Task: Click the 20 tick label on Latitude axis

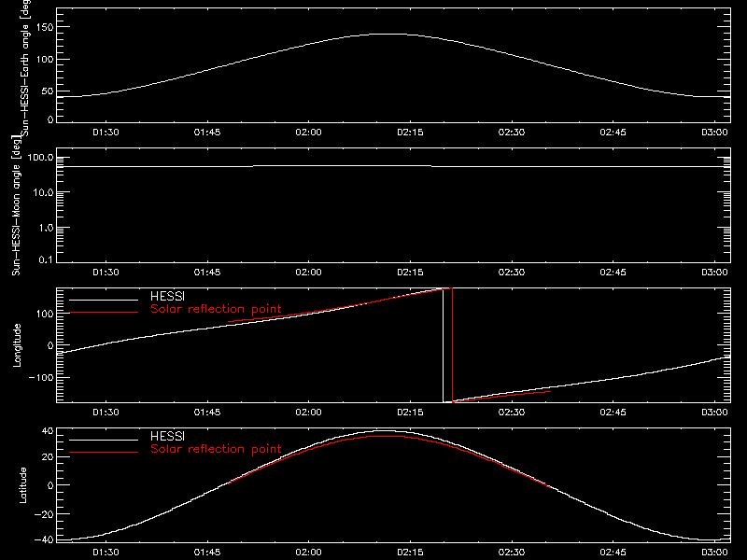Action: 48,457
